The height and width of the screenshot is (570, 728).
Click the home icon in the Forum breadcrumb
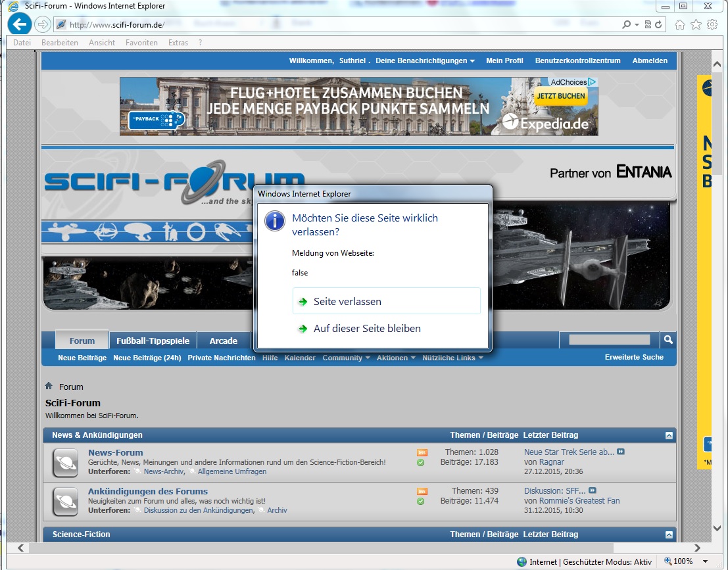click(x=49, y=386)
